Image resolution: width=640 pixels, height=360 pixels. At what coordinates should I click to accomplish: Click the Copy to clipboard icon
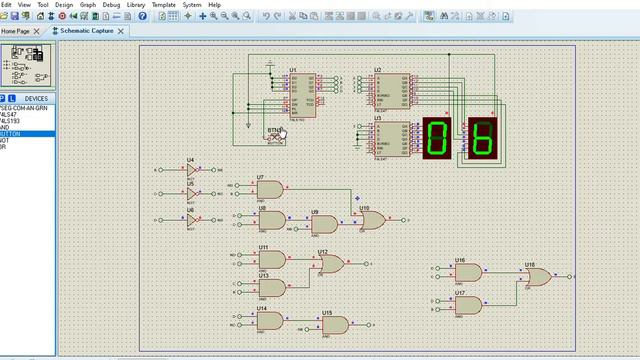tap(303, 16)
